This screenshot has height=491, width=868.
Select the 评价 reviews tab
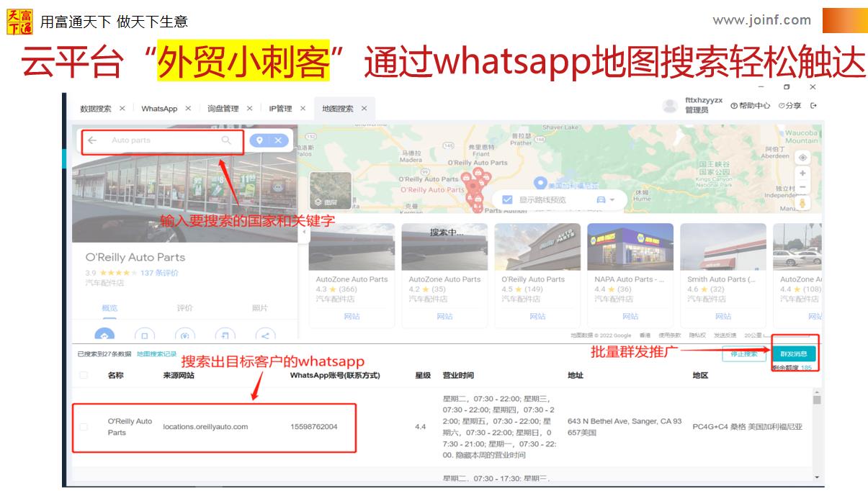(185, 308)
